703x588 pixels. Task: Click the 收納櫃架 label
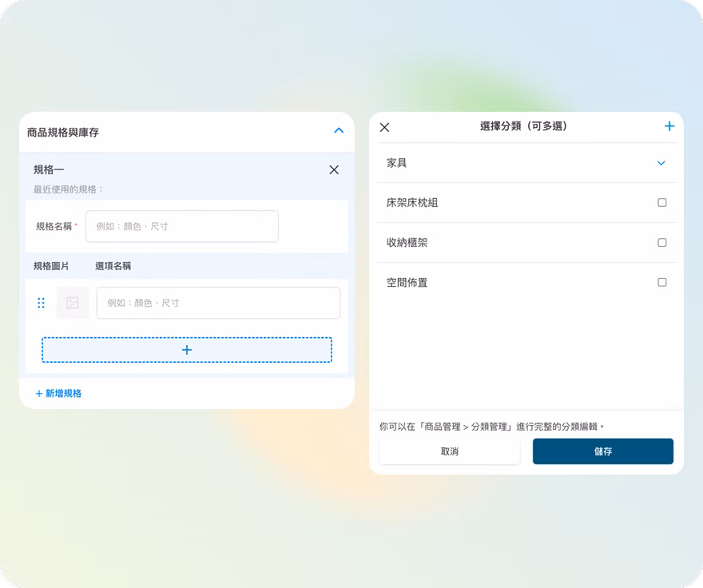tap(407, 243)
